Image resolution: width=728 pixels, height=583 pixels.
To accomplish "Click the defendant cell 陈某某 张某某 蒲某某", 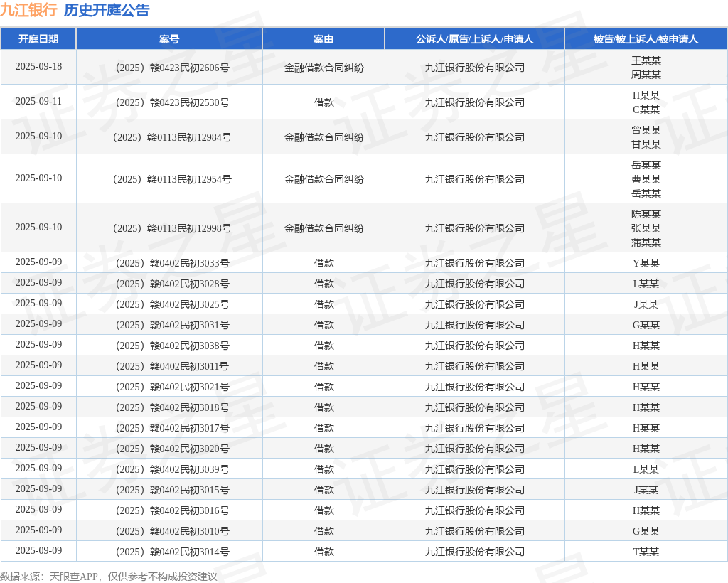I will pyautogui.click(x=646, y=228).
